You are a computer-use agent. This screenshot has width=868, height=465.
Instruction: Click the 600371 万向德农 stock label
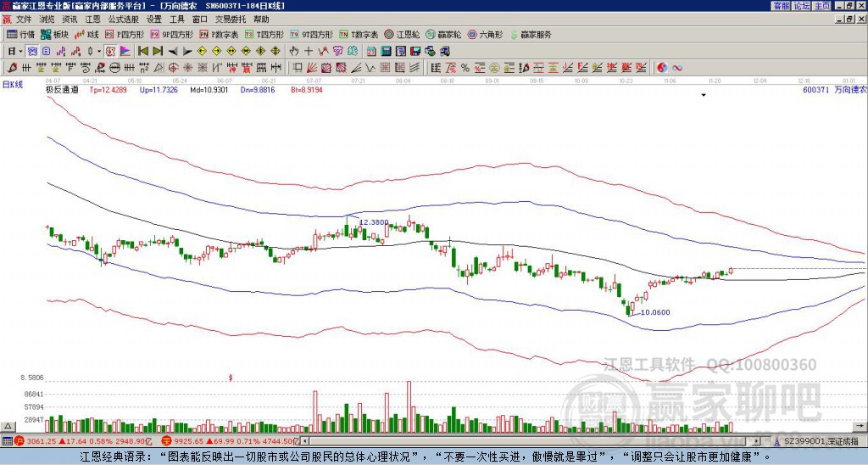(833, 89)
